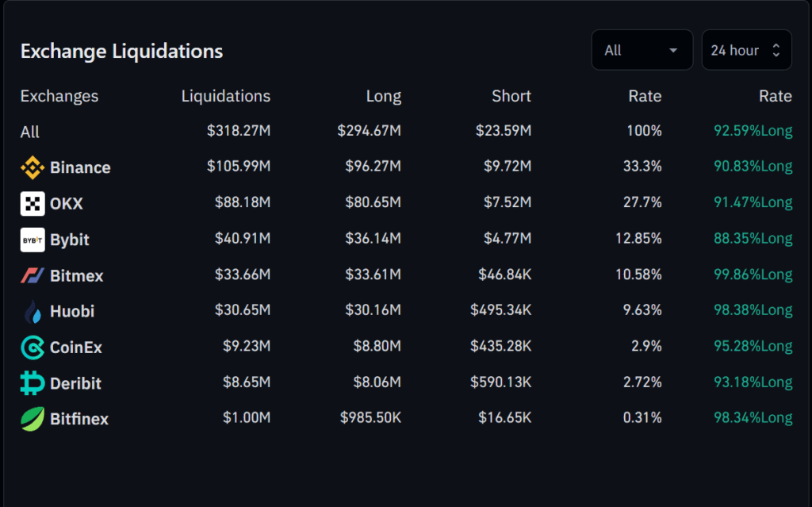This screenshot has height=507, width=812.
Task: Click total short value $23.59M
Action: [x=504, y=131]
